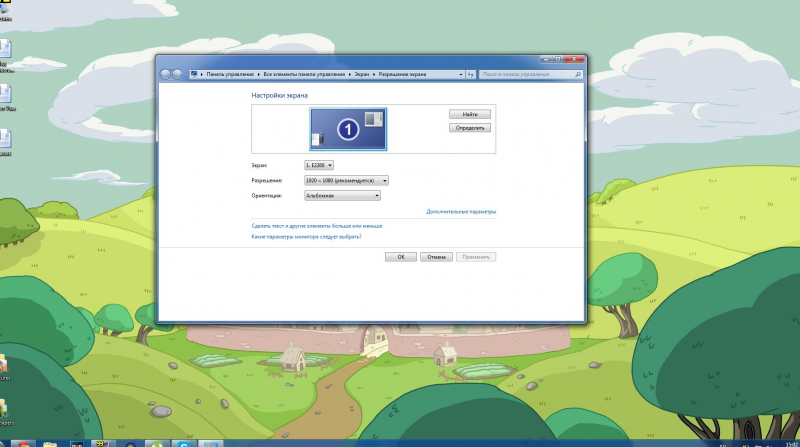Click the Отмена button
The height and width of the screenshot is (447, 800).
[436, 257]
